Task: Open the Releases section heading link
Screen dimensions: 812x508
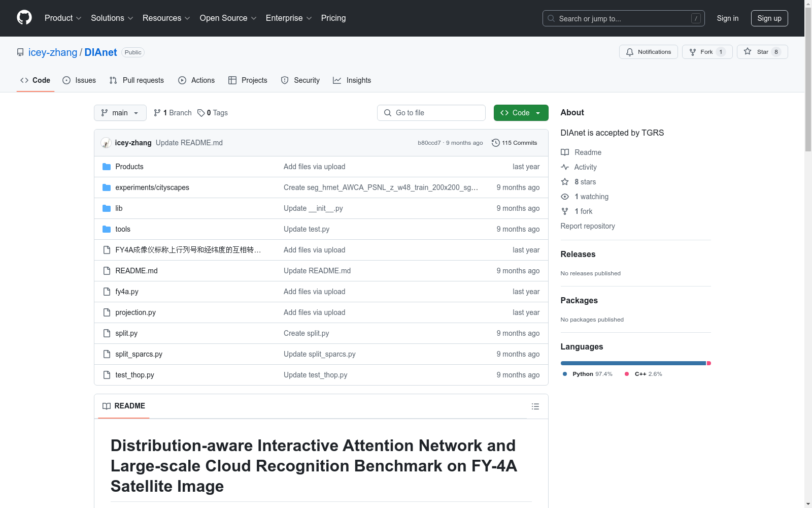Action: click(578, 254)
